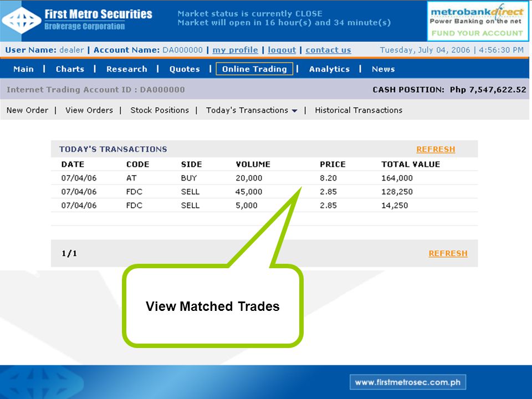Viewport: 532px width, 399px height.
Task: Click the Account Name DA000000 value
Action: [182, 50]
